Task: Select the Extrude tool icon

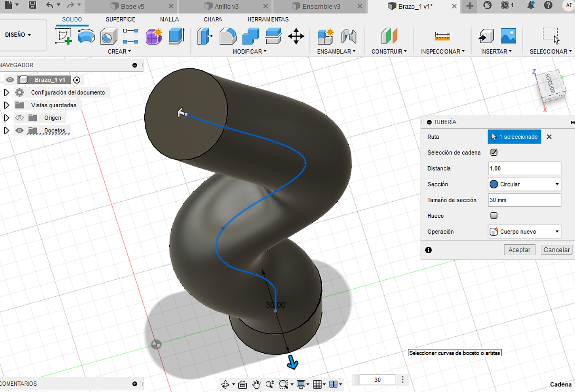Action: coord(86,36)
